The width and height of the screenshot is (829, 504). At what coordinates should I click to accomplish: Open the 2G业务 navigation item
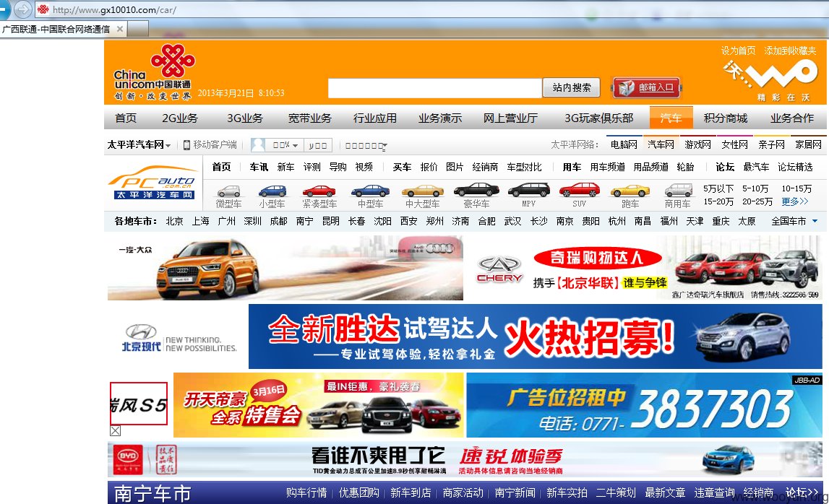180,118
